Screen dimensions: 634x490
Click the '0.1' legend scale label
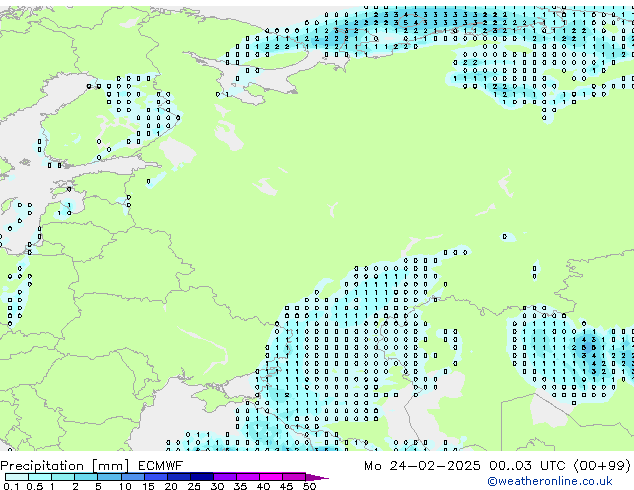click(x=11, y=486)
